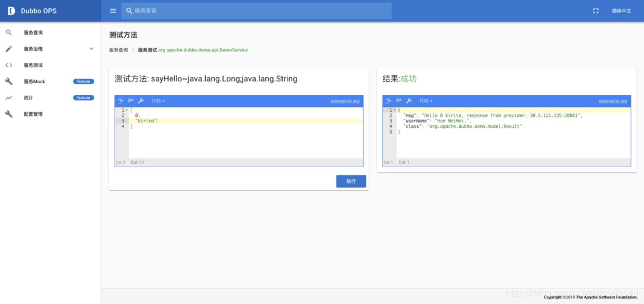Open the 简体中文 language selector
The width and height of the screenshot is (644, 304).
[x=621, y=11]
